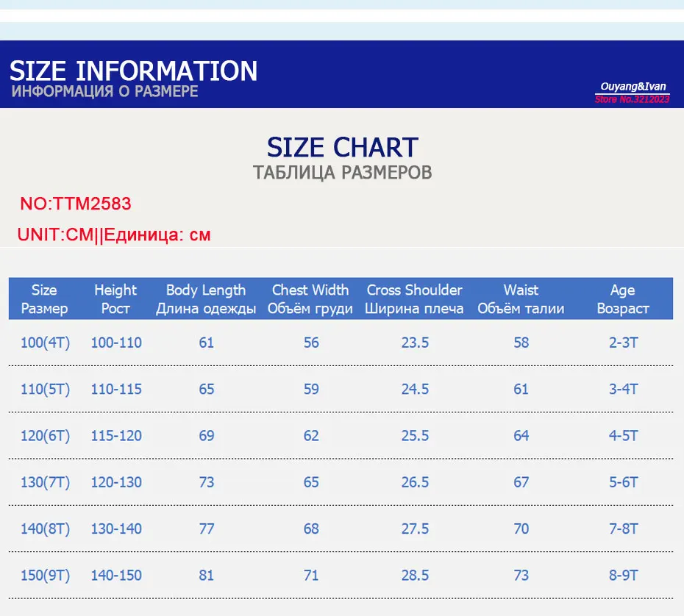Click the 110(5T) size cell
Screen dimensions: 684x616
46,390
